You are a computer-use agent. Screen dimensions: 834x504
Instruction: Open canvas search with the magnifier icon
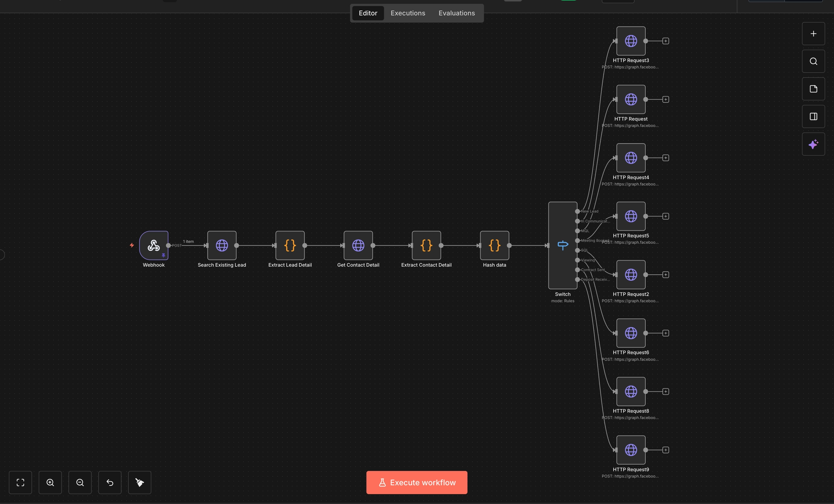813,61
